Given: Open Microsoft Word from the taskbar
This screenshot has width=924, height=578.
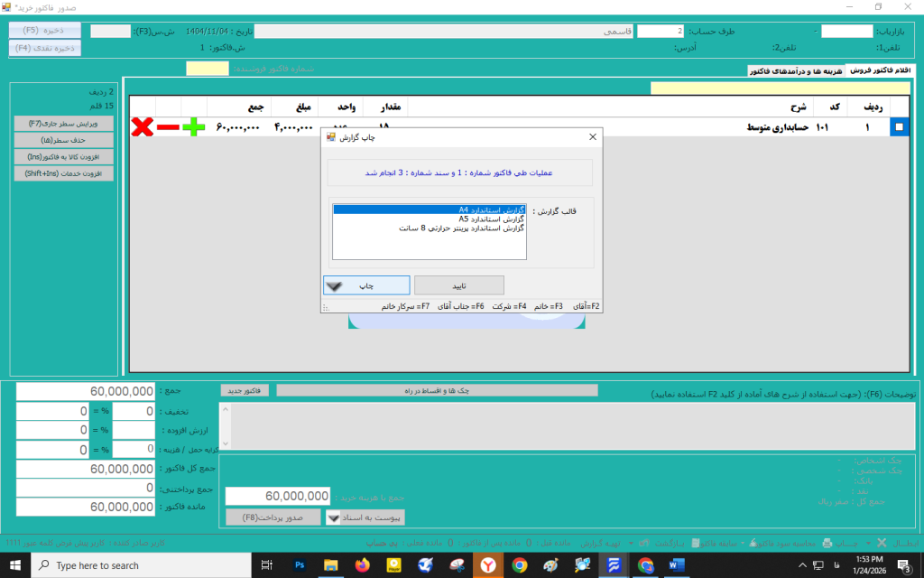Looking at the screenshot, I should click(x=676, y=565).
